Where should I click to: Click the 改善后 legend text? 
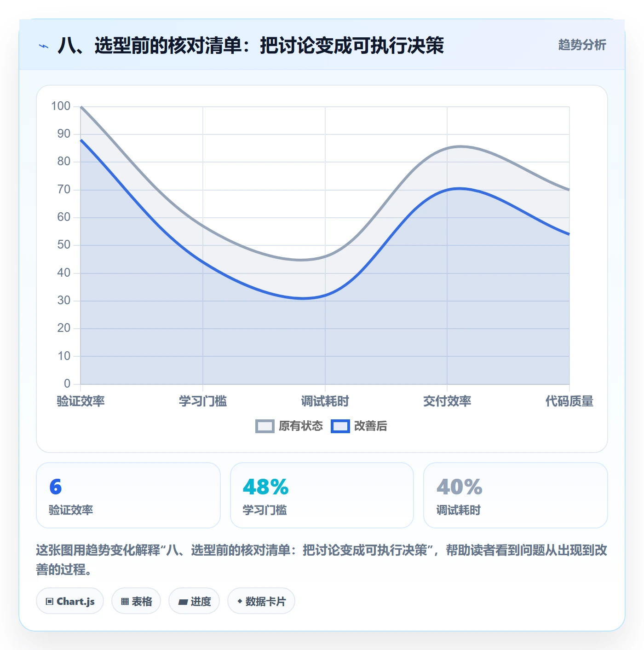point(370,426)
